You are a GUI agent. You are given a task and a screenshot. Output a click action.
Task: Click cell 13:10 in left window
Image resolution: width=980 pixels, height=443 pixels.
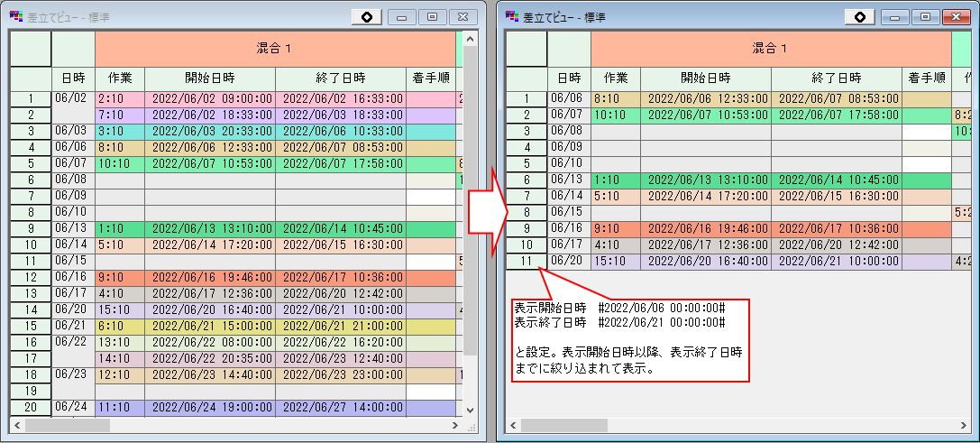pyautogui.click(x=120, y=344)
